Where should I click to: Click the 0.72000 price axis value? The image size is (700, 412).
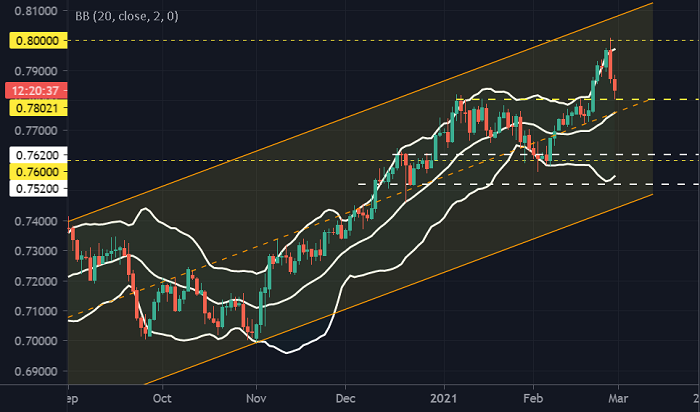tap(37, 281)
